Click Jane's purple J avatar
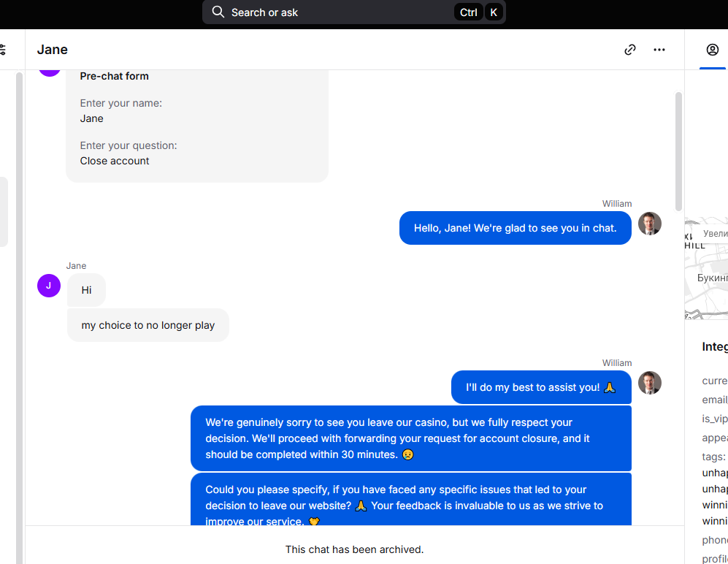Image resolution: width=728 pixels, height=564 pixels. click(49, 285)
